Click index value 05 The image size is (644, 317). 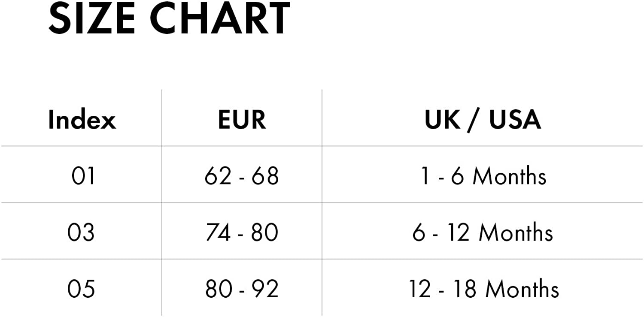[x=81, y=289]
